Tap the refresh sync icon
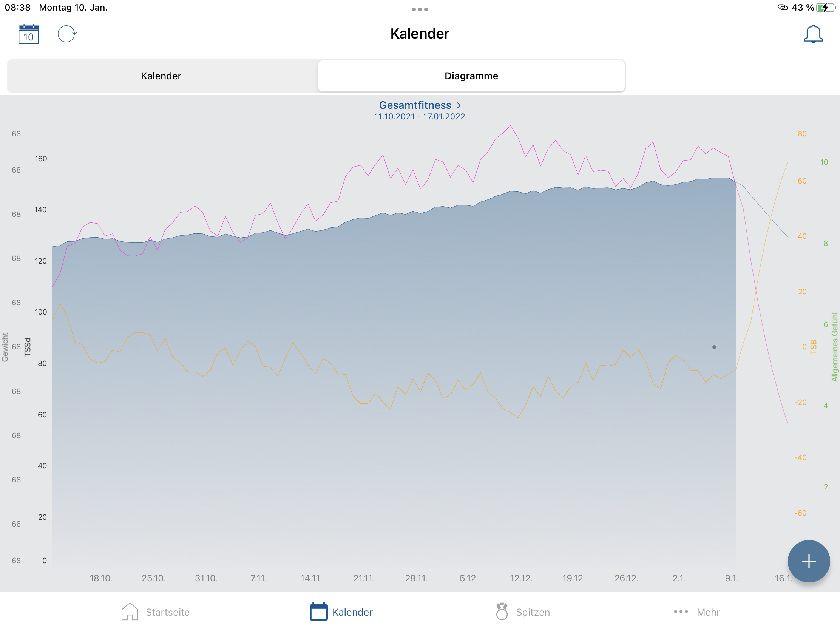 pos(67,34)
